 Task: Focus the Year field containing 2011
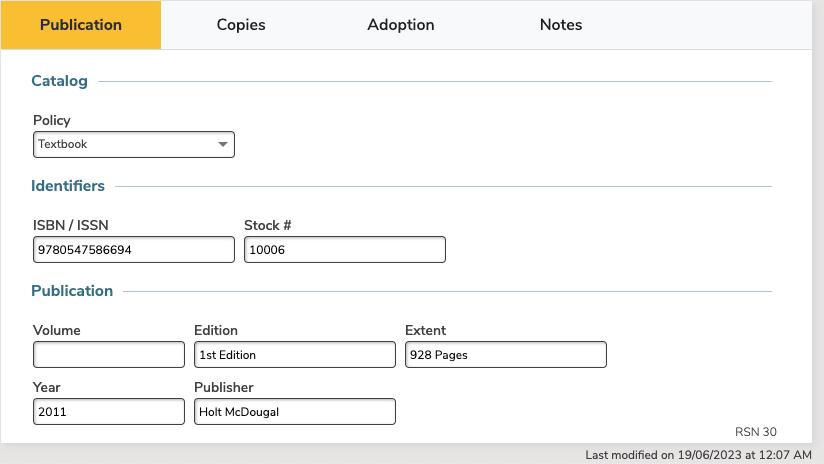109,411
